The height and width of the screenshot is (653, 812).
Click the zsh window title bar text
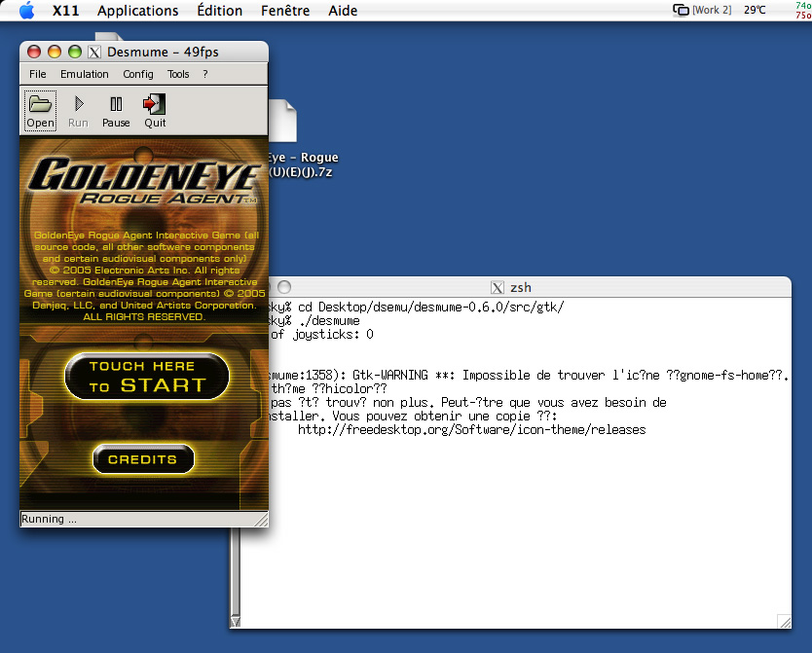tap(521, 288)
